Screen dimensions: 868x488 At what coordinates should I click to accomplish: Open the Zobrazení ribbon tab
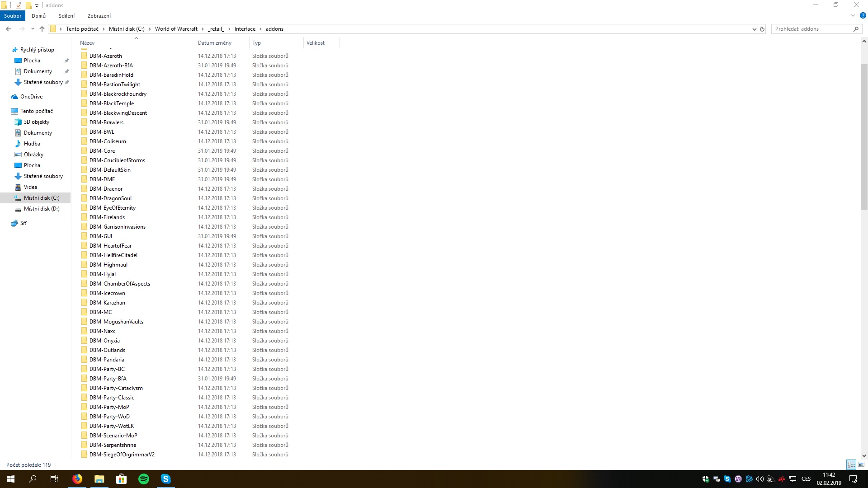click(99, 16)
